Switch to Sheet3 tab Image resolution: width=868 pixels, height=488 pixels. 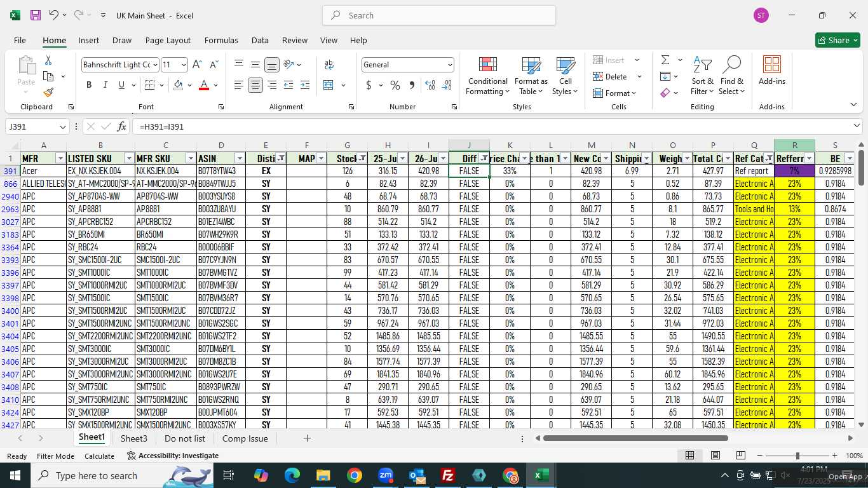(x=134, y=438)
